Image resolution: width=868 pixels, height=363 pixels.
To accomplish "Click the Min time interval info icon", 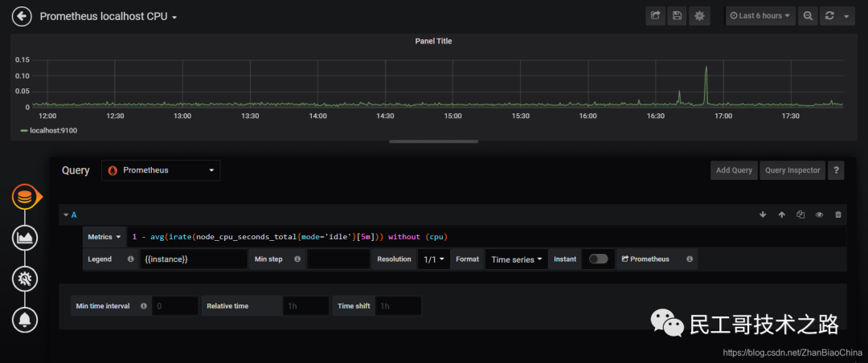I will pos(143,306).
